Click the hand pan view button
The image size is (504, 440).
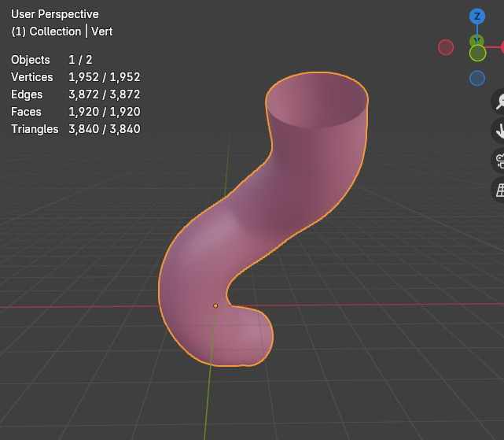(x=499, y=131)
